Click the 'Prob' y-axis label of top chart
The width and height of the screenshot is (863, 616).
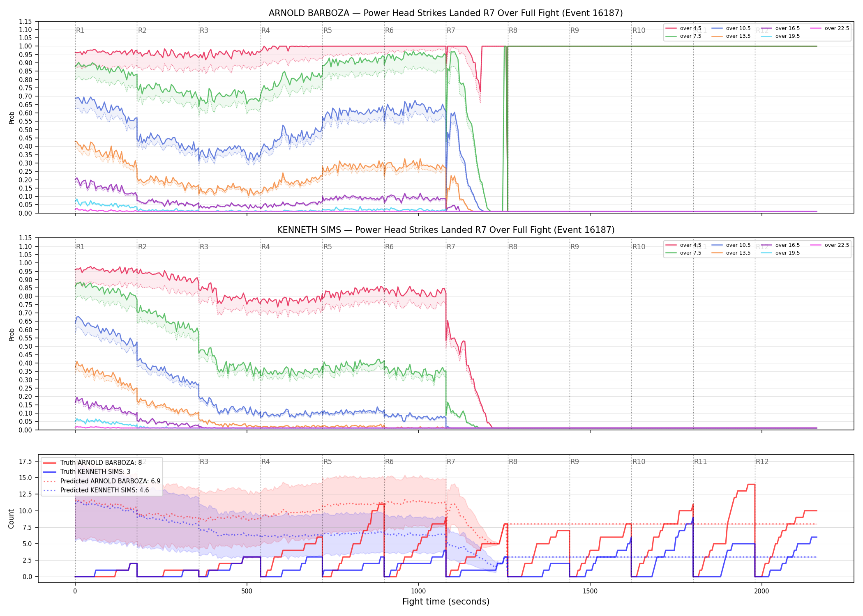(12, 117)
